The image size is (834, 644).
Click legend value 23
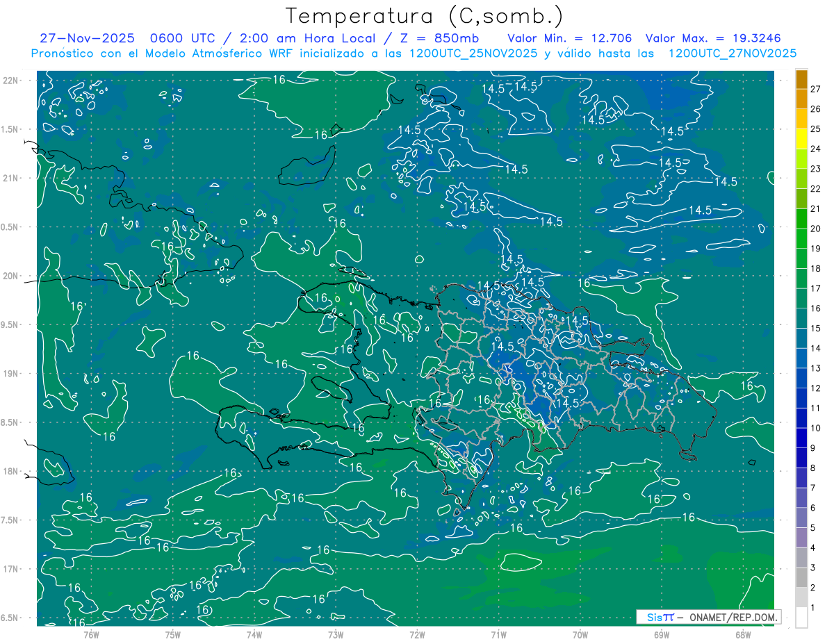coord(815,169)
